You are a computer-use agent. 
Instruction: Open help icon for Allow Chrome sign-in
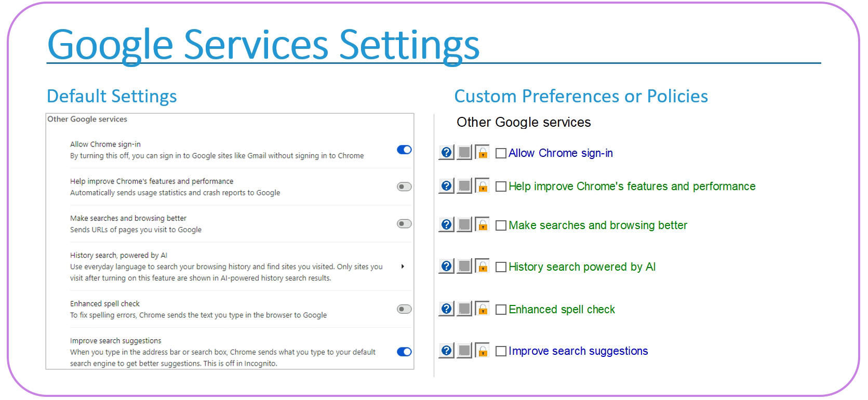click(446, 153)
